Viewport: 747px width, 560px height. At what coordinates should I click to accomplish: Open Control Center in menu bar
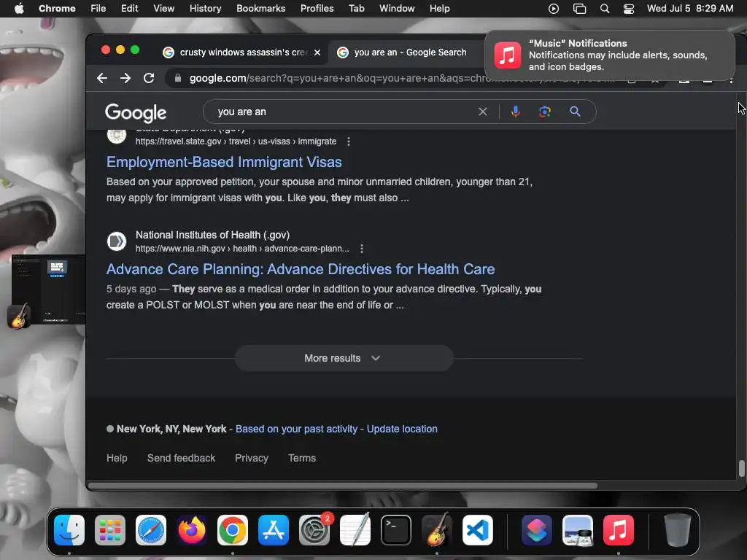coord(629,9)
